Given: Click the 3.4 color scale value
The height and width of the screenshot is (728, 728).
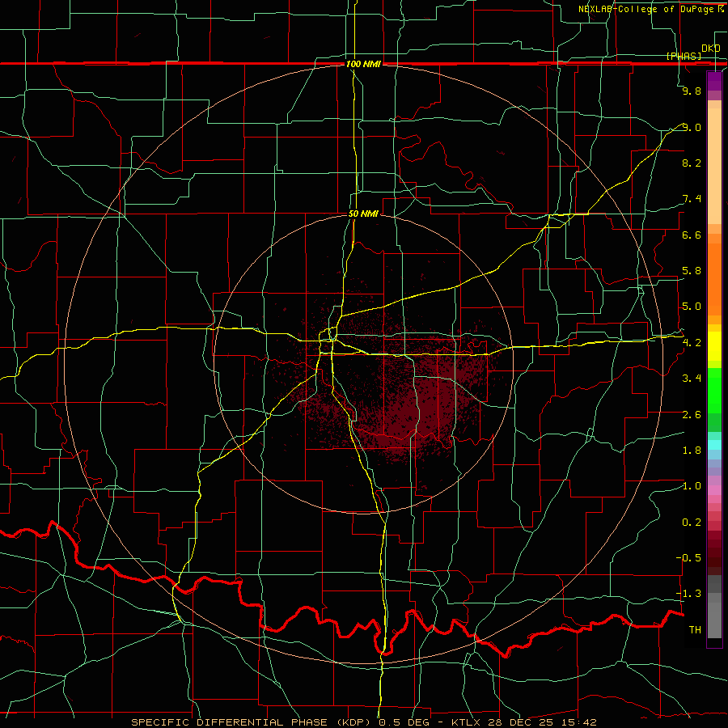Looking at the screenshot, I should [692, 379].
